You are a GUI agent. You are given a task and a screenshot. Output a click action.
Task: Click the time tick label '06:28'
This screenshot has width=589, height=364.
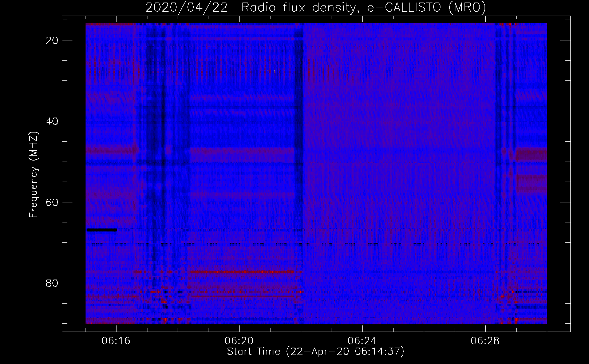coord(485,341)
